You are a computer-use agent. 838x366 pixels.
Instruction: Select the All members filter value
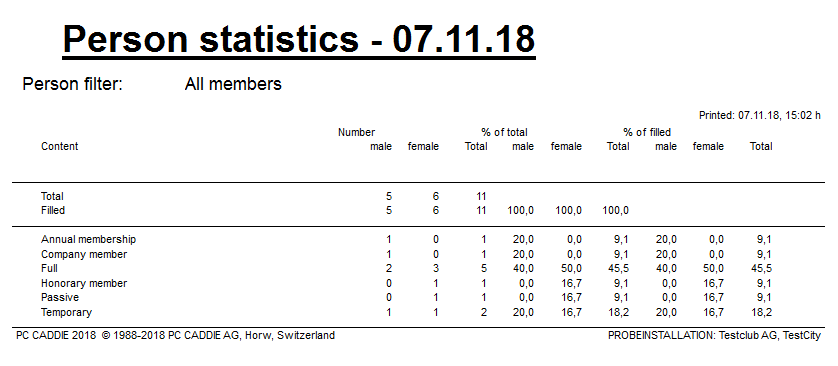(233, 84)
